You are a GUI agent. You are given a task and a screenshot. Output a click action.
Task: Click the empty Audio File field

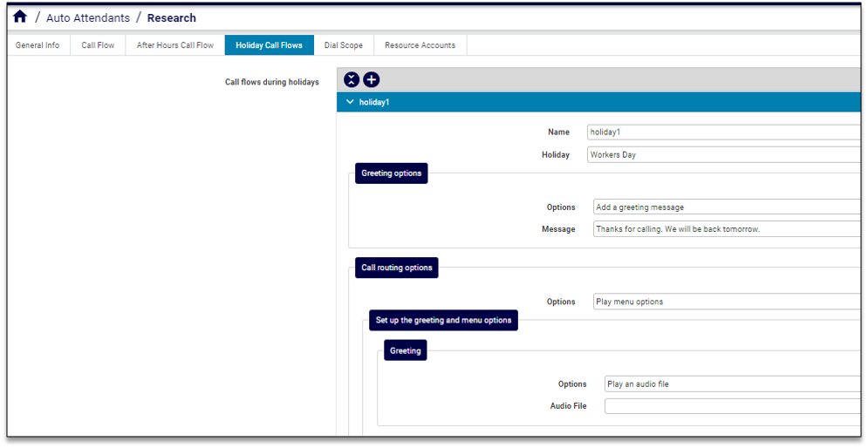733,406
